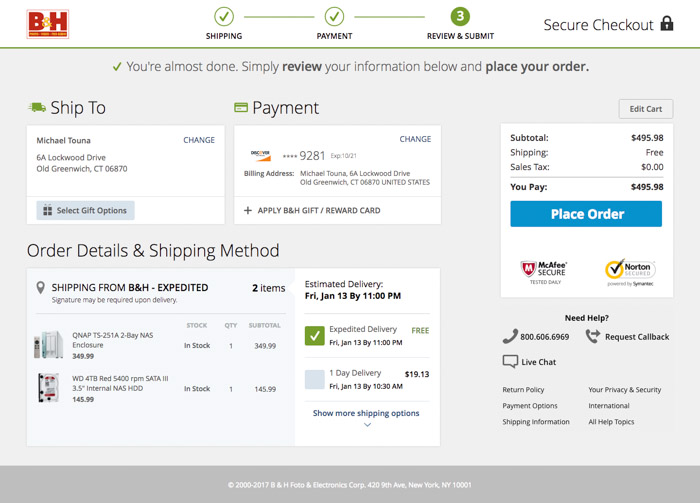Click the card number ending 9281
This screenshot has width=700, height=503.
304,156
